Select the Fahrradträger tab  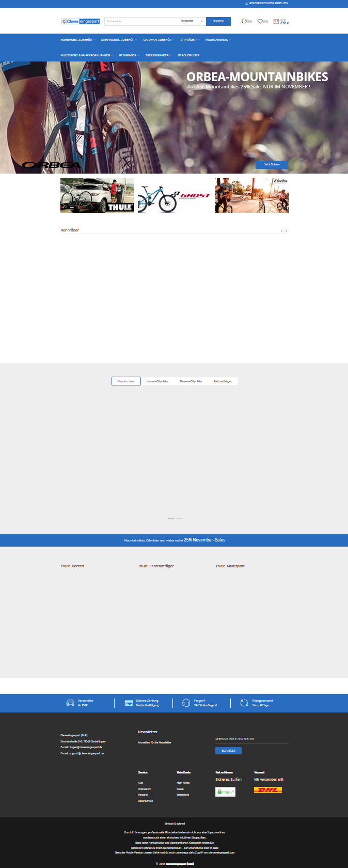pos(223,381)
